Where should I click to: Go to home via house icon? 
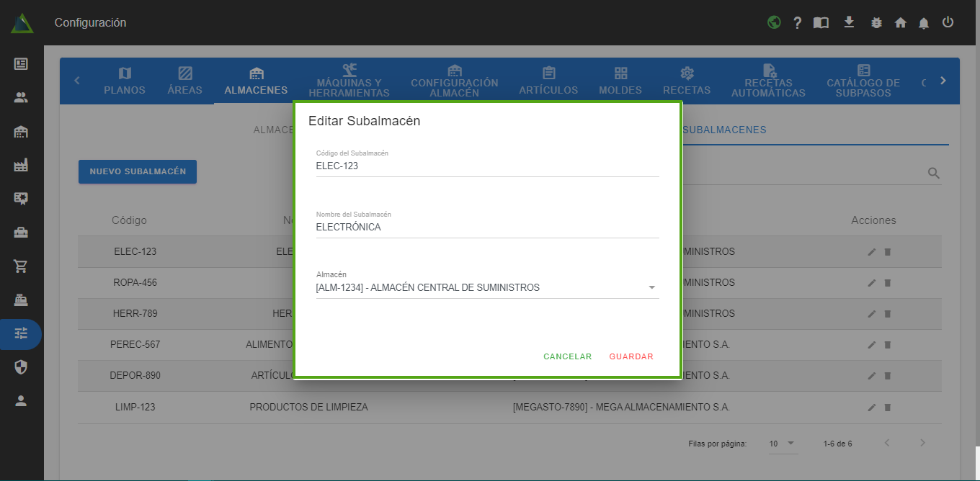(900, 23)
